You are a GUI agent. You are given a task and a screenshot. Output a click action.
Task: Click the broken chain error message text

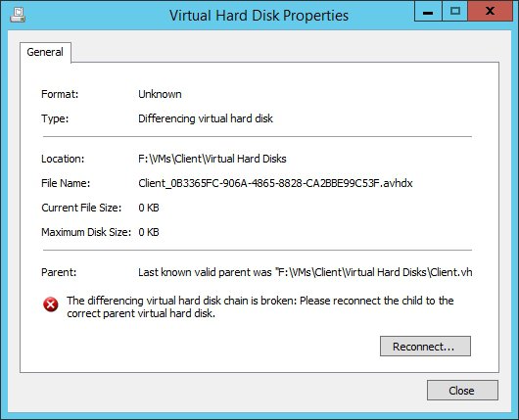tap(260, 306)
